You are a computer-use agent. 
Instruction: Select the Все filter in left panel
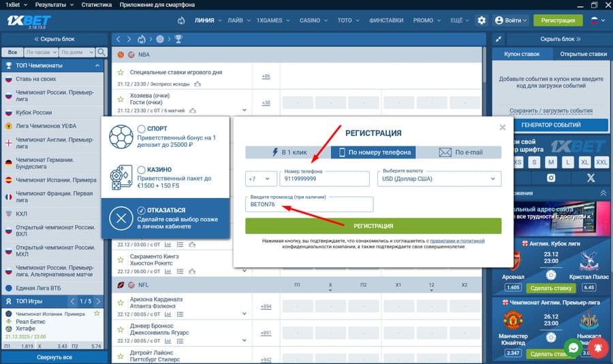point(12,52)
